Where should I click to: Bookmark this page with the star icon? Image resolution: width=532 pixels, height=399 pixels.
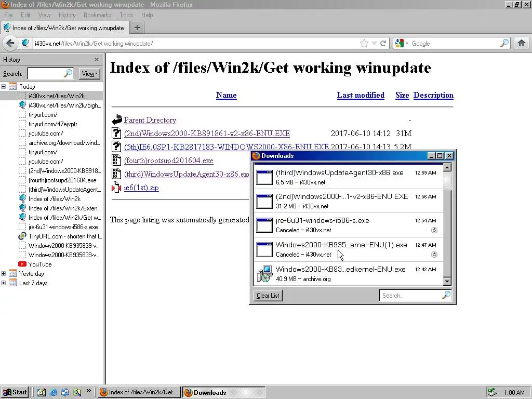tap(364, 44)
